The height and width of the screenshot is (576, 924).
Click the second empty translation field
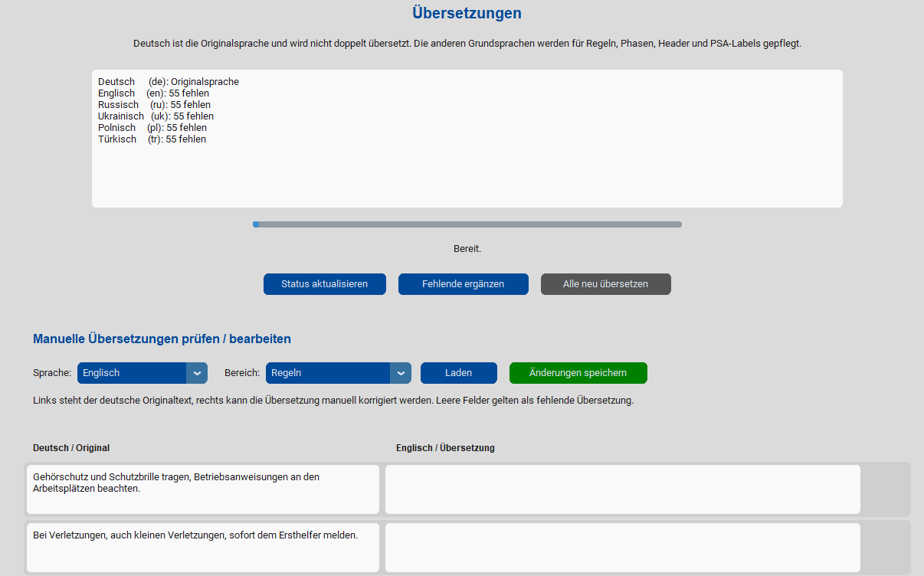click(622, 548)
